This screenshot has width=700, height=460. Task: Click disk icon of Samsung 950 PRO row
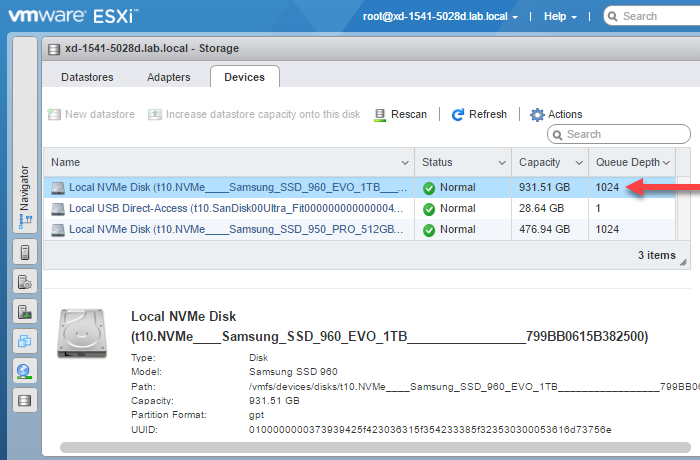tap(58, 230)
